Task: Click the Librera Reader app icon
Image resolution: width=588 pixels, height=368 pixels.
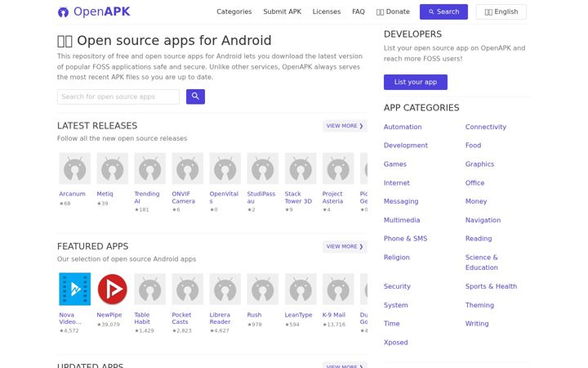Action: tap(225, 289)
